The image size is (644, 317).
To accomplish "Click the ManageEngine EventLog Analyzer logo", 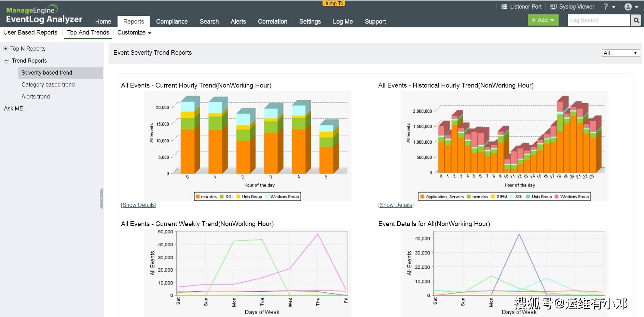I will pyautogui.click(x=44, y=14).
